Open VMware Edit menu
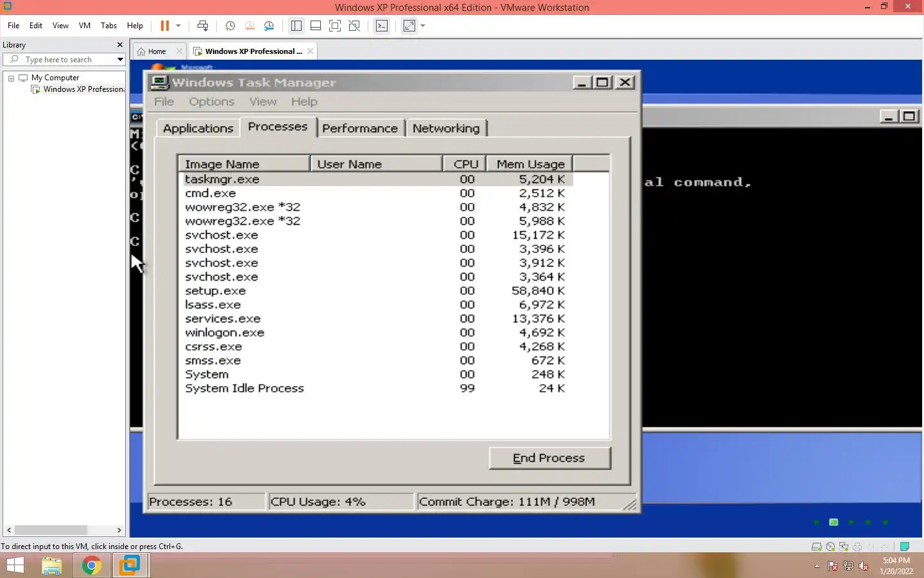Screen dimensions: 924x578 tap(36, 26)
